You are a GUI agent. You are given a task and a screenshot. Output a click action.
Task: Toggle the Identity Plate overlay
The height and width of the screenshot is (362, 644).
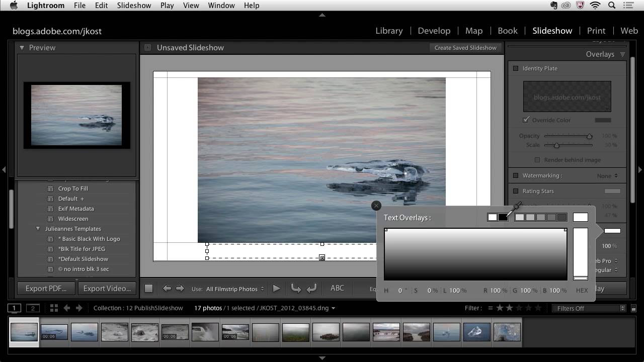pyautogui.click(x=516, y=68)
